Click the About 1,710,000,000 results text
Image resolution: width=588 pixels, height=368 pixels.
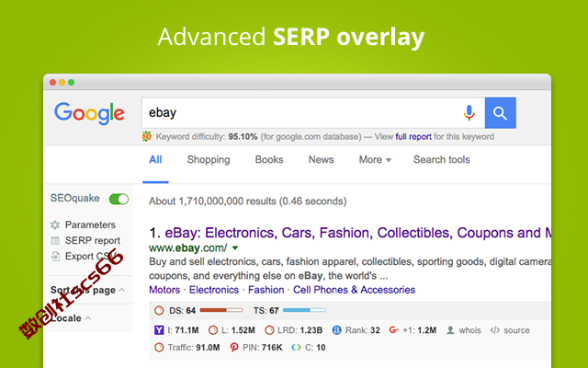tap(247, 201)
